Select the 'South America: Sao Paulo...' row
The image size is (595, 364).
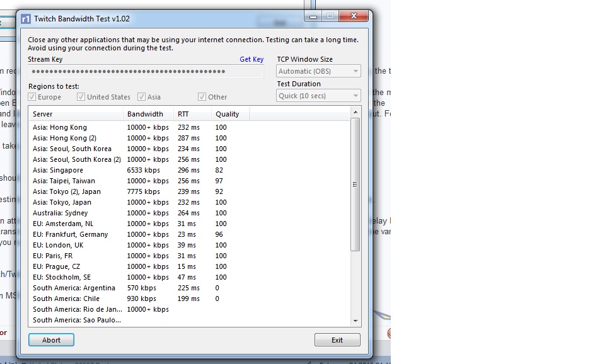190,320
